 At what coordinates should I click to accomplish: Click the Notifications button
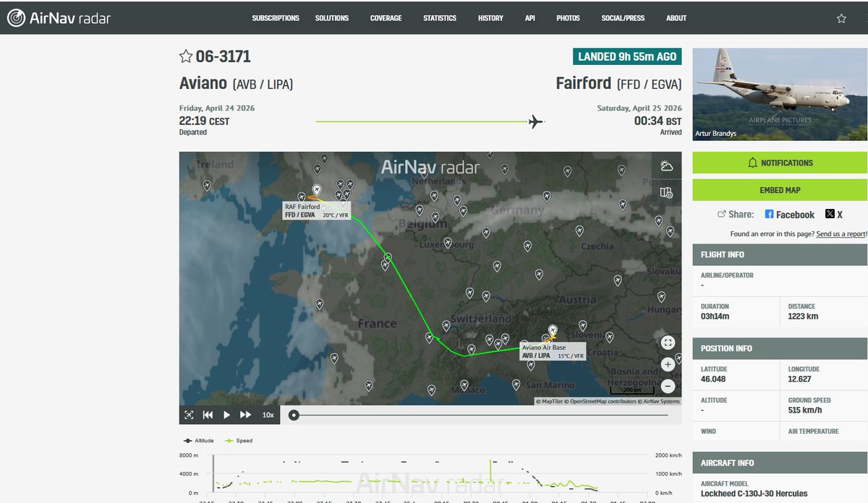point(780,163)
